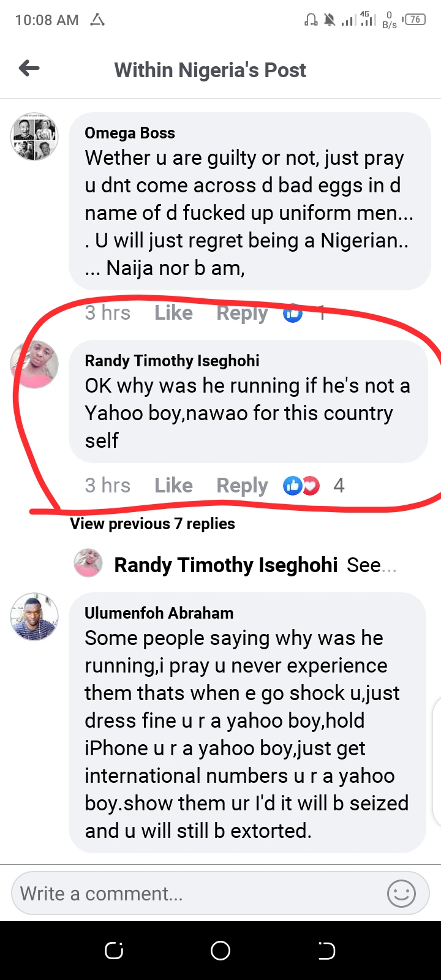
Task: Expand Randy's truncated reply See more
Action: coord(371,565)
